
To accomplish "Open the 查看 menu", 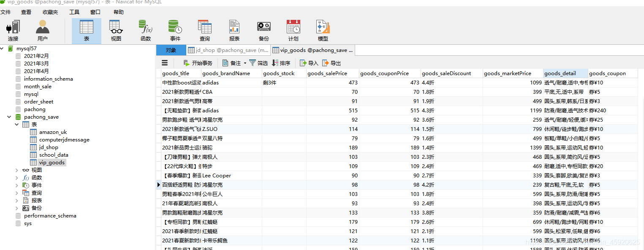I will [x=26, y=12].
